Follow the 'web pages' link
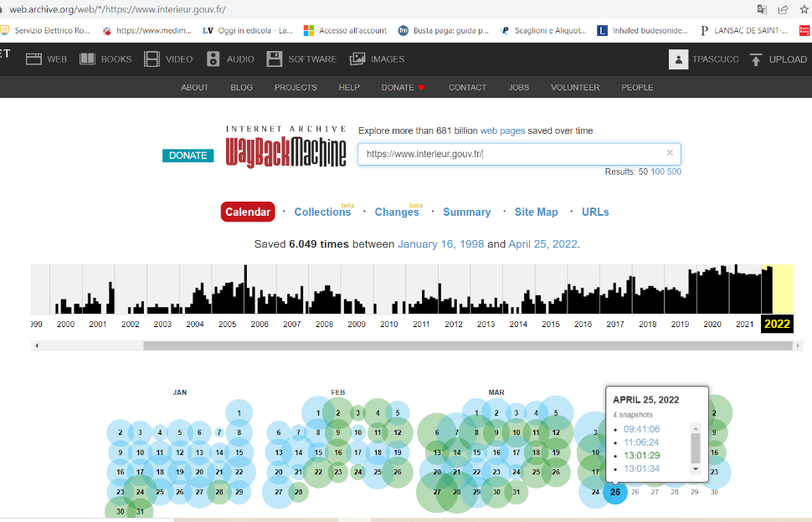 pos(502,130)
